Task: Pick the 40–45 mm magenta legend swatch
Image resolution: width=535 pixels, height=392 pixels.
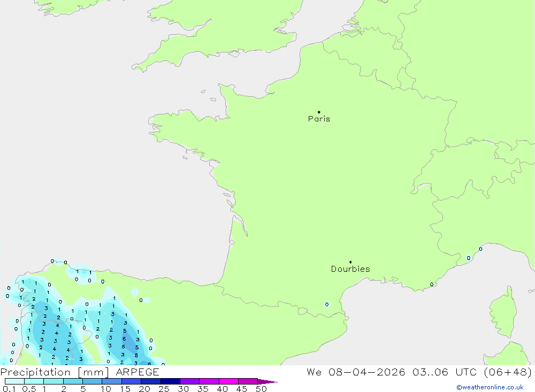Action: point(228,381)
